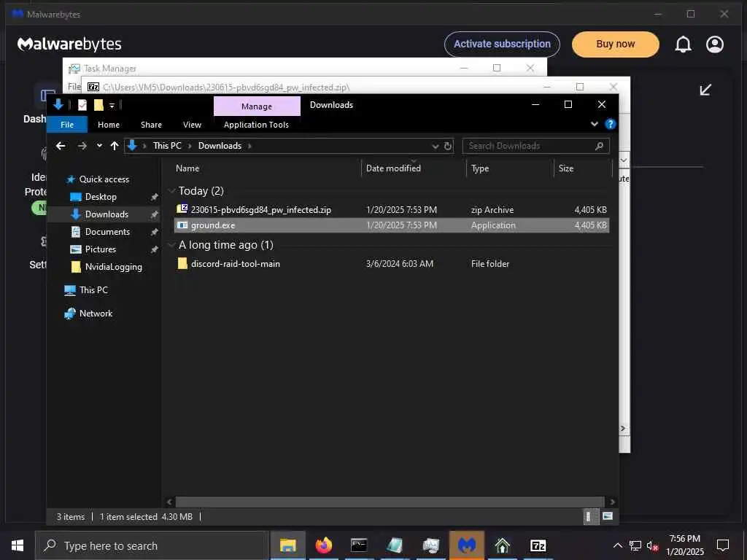Open Desktop in navigation pane
The width and height of the screenshot is (747, 560).
click(101, 197)
